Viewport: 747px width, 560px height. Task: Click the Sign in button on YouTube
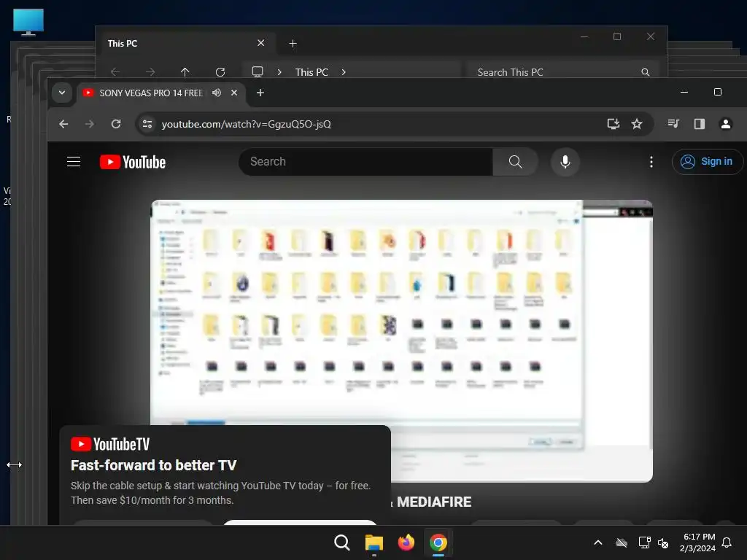[x=707, y=162]
